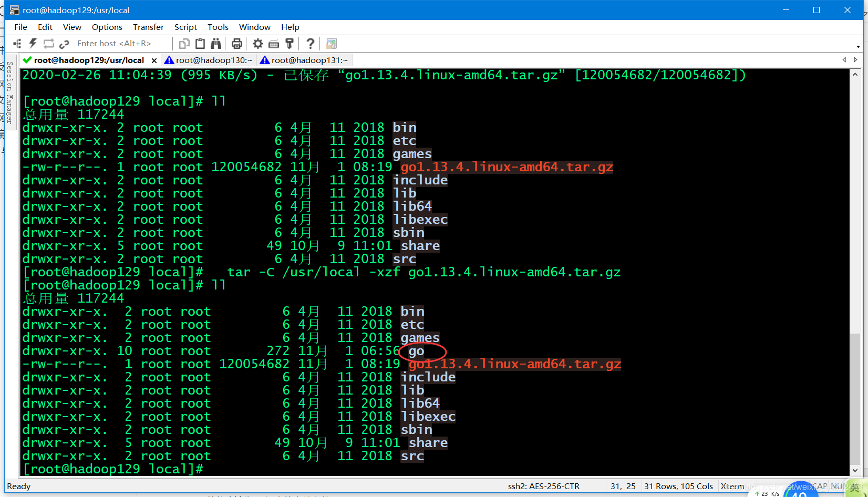Click the Copy toolbar icon
868x497 pixels.
click(184, 44)
